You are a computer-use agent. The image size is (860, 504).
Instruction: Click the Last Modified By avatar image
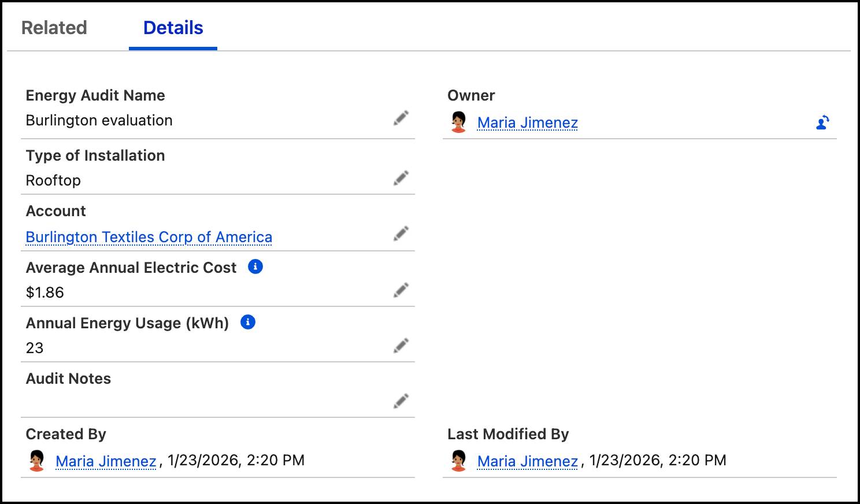coord(459,461)
